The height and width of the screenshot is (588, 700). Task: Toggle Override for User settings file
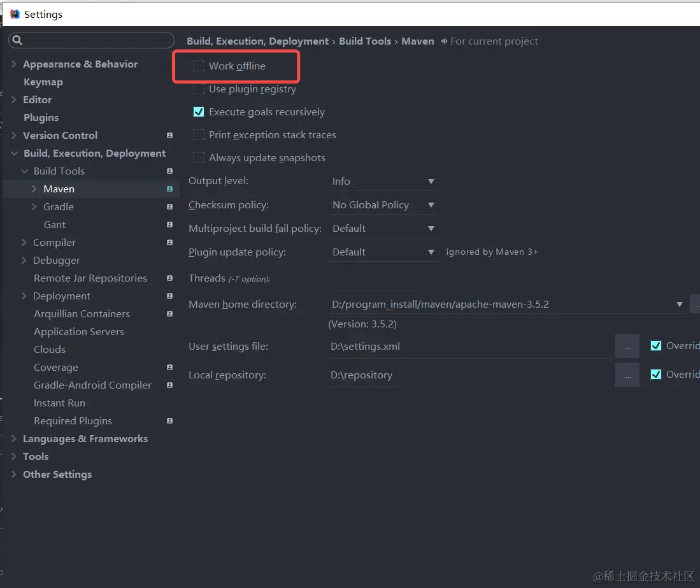(x=656, y=345)
